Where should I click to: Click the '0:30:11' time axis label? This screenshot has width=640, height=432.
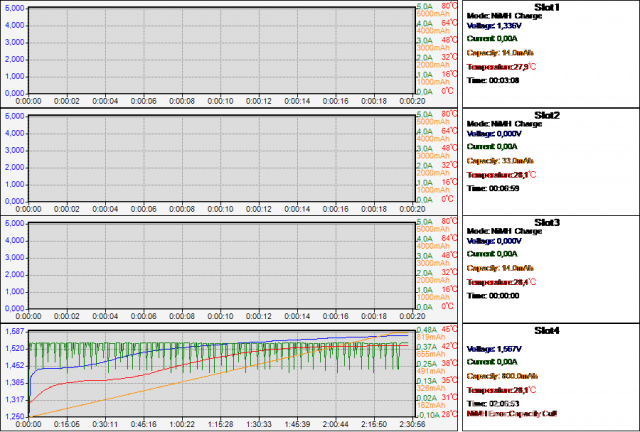click(x=105, y=425)
